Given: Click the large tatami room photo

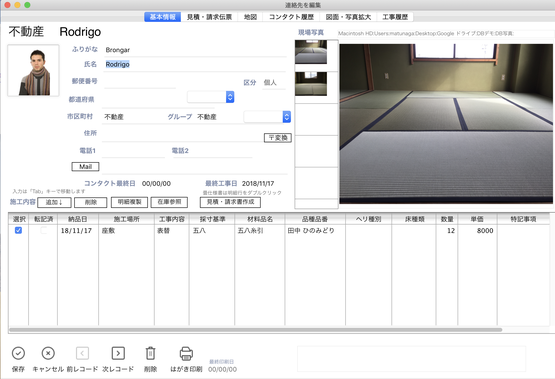Looking at the screenshot, I should [x=446, y=124].
